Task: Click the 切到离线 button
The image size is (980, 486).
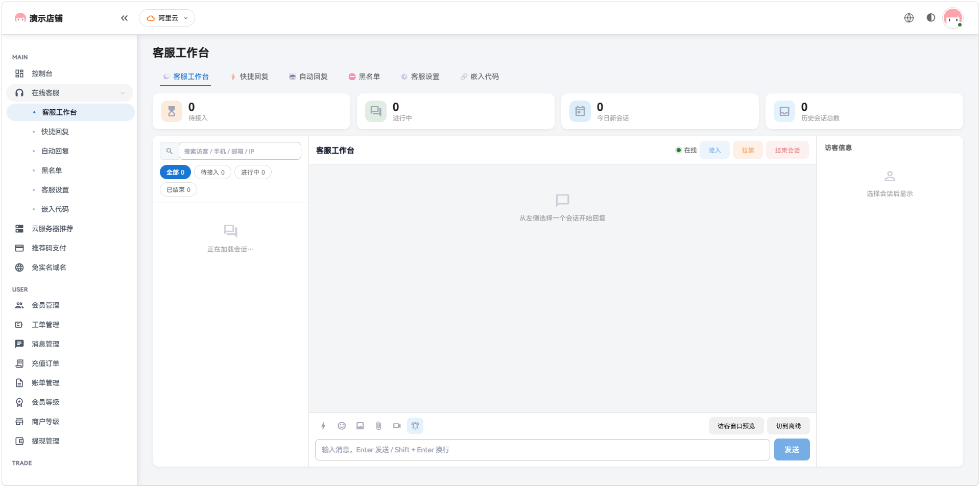Action: click(788, 426)
